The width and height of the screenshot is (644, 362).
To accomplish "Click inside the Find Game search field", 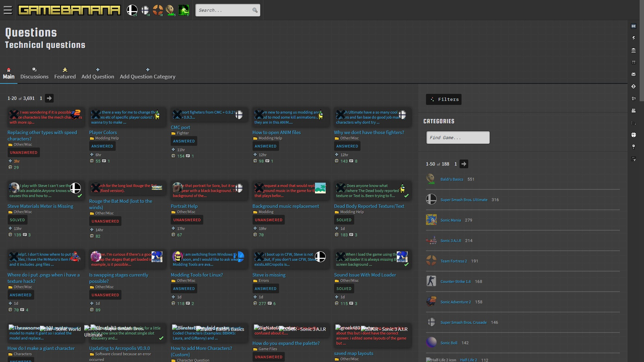I will 457,137.
